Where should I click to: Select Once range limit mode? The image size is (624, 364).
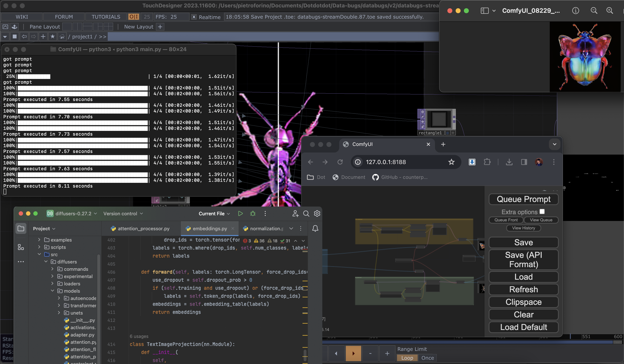point(427,358)
